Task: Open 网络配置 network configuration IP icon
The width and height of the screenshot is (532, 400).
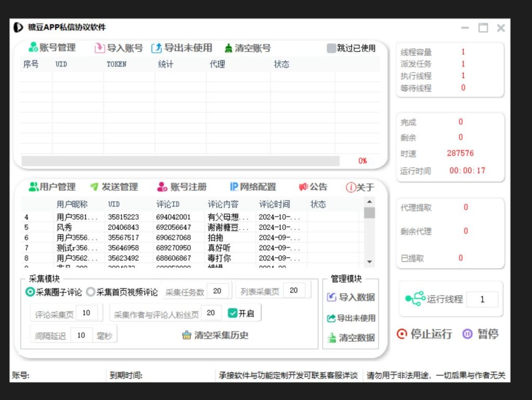Action: (234, 187)
